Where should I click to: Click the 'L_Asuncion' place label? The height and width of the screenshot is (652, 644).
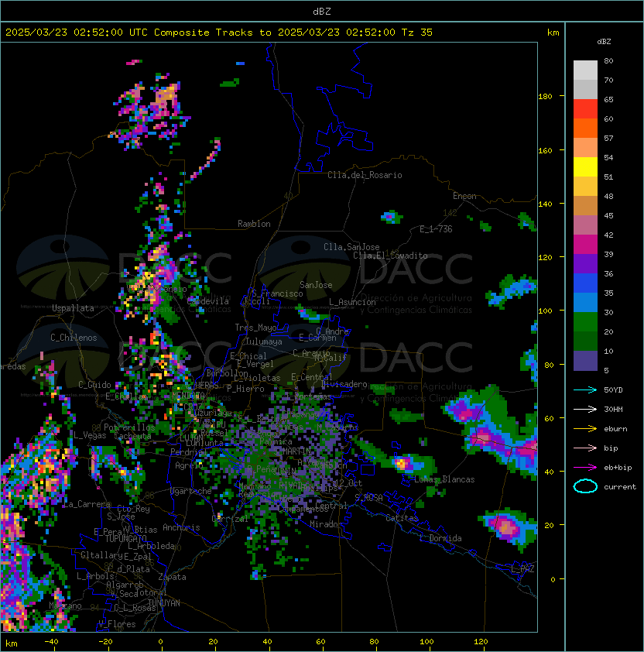352,302
